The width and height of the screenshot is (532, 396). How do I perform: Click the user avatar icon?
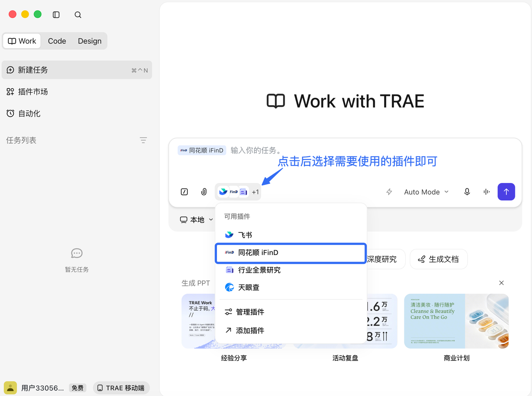[x=10, y=388]
